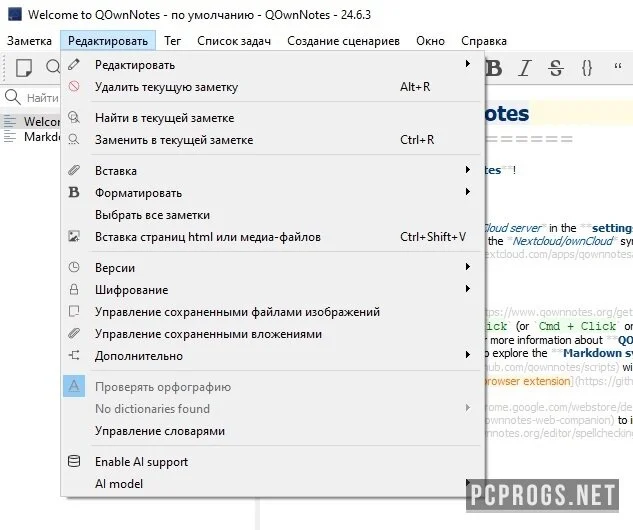Click the Nextcloud/ownCloud text in the note

pos(563,241)
